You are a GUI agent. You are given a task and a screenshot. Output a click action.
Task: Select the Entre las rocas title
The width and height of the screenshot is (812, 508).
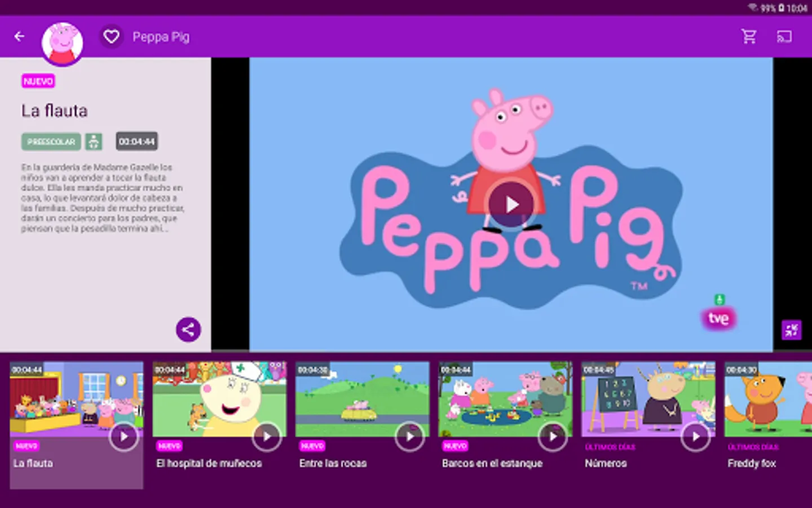point(333,463)
